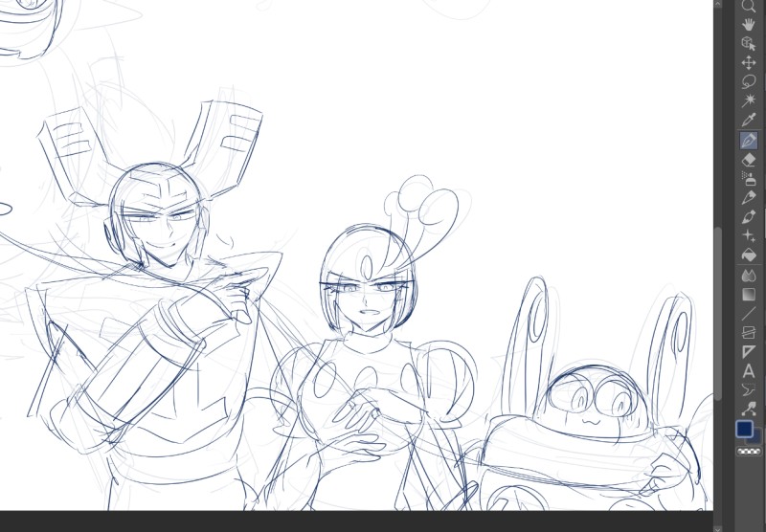Screen dimensions: 766x532
Task: Select the Object operation cube tool
Action: 749,43
